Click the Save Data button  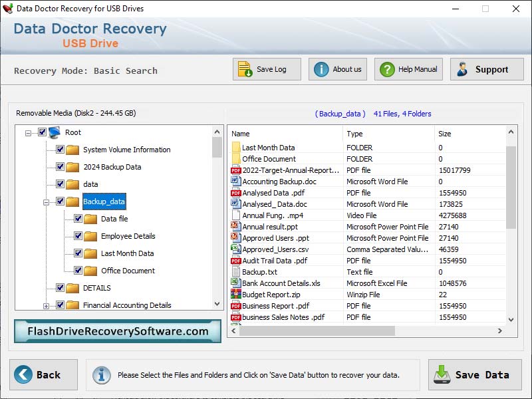[474, 374]
